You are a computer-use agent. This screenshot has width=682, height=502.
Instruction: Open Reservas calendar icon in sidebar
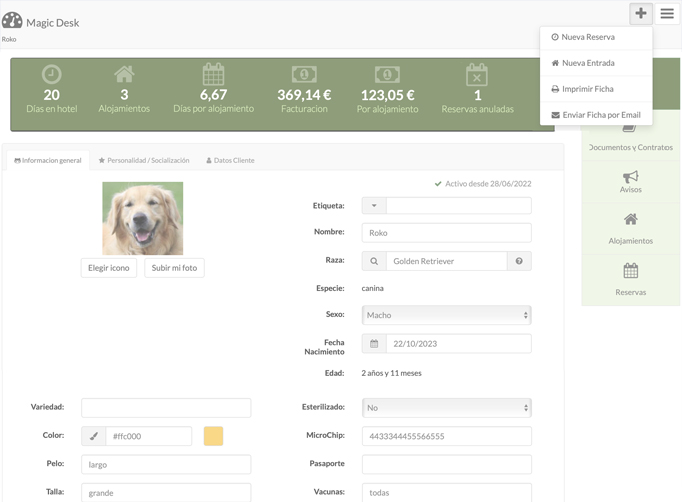click(631, 271)
